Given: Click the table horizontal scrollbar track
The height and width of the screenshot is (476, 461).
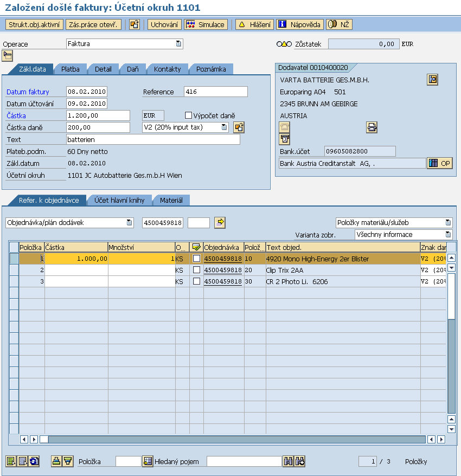Looking at the screenshot, I should pyautogui.click(x=236, y=439).
